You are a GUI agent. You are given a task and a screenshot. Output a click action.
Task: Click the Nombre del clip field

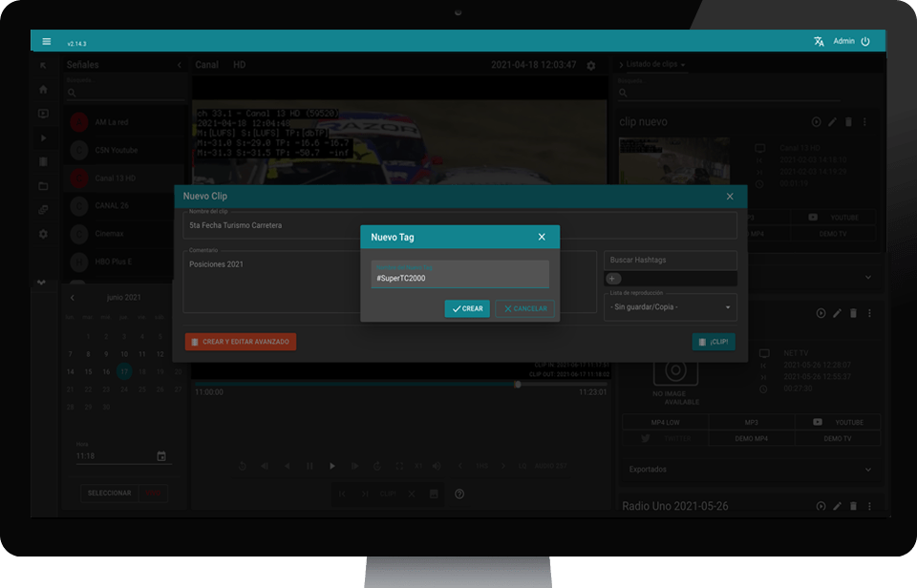click(x=459, y=225)
